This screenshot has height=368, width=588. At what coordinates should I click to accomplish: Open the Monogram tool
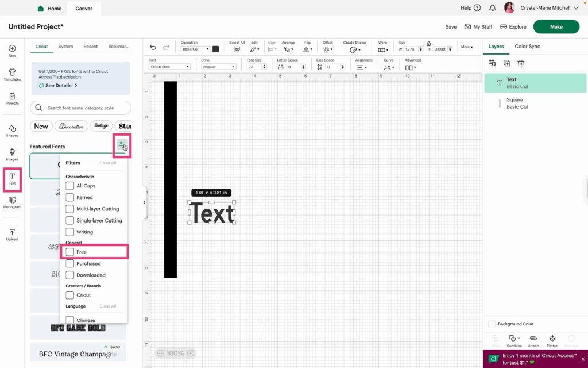point(12,202)
